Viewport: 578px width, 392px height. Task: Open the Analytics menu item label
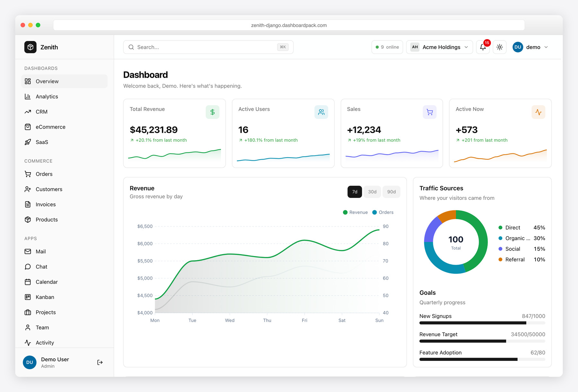tap(47, 97)
